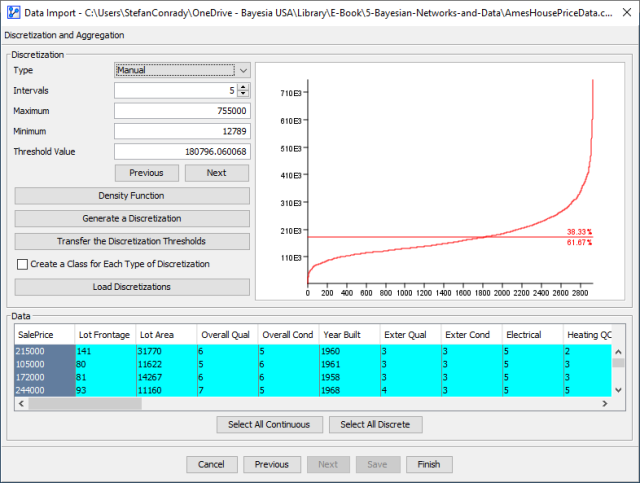The image size is (640, 483).
Task: Click Lot Area cell 31770
Action: 167,351
